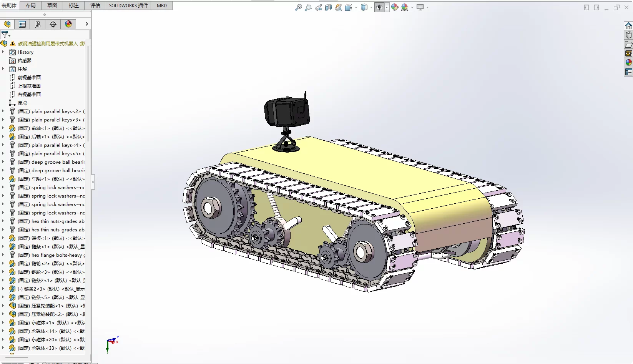This screenshot has height=364, width=633.
Task: Expand more manager tabs with the chevron
Action: (x=86, y=24)
